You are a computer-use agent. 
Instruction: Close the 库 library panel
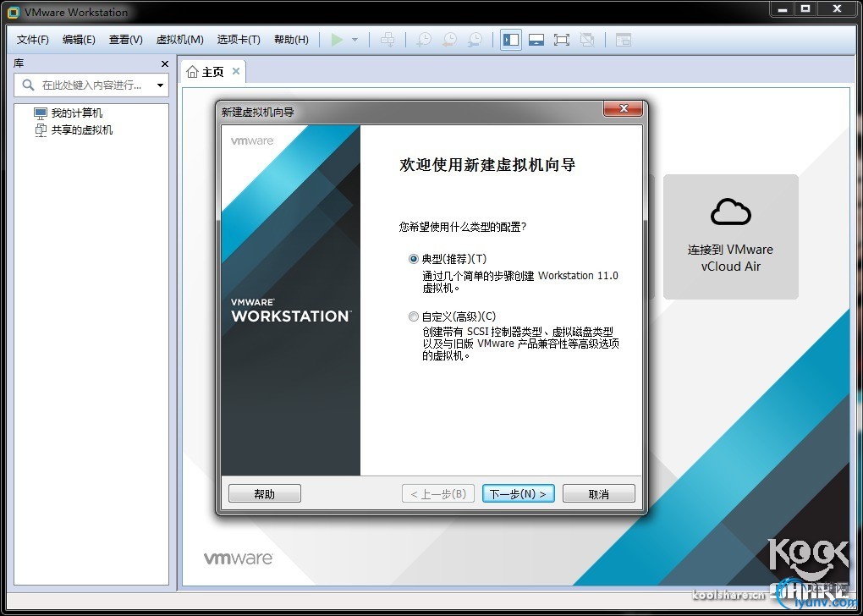click(x=165, y=63)
